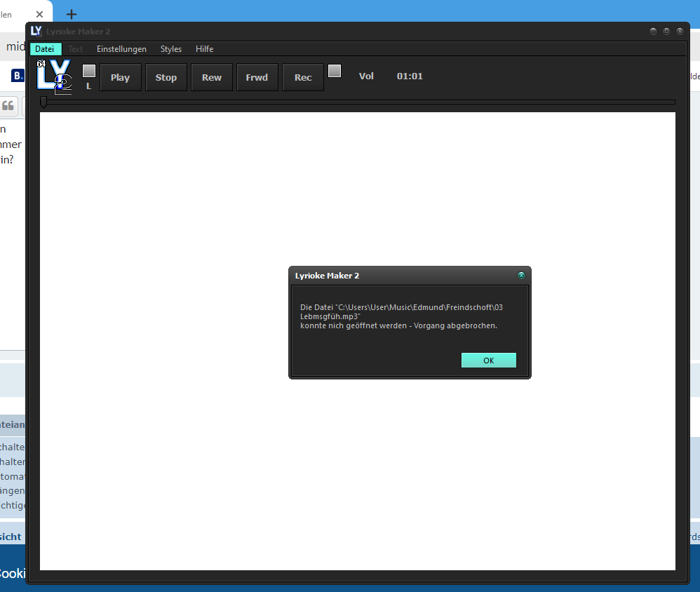The height and width of the screenshot is (592, 700).
Task: Click the Frwd forward button
Action: point(257,77)
